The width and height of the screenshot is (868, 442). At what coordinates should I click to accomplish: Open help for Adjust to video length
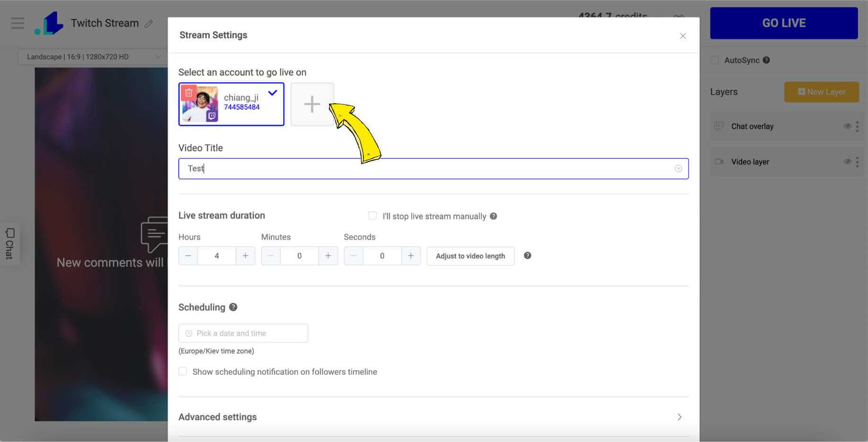(x=528, y=256)
